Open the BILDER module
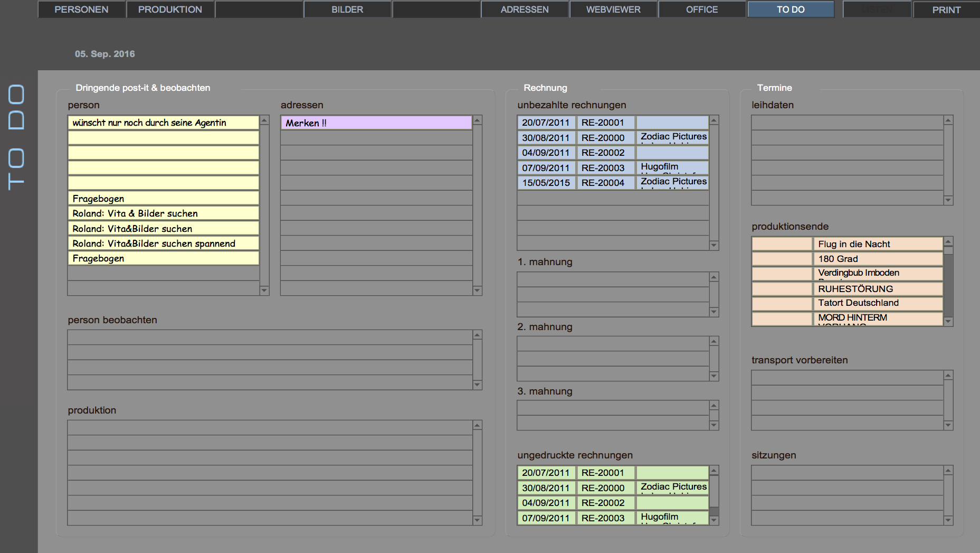This screenshot has height=553, width=980. (347, 10)
